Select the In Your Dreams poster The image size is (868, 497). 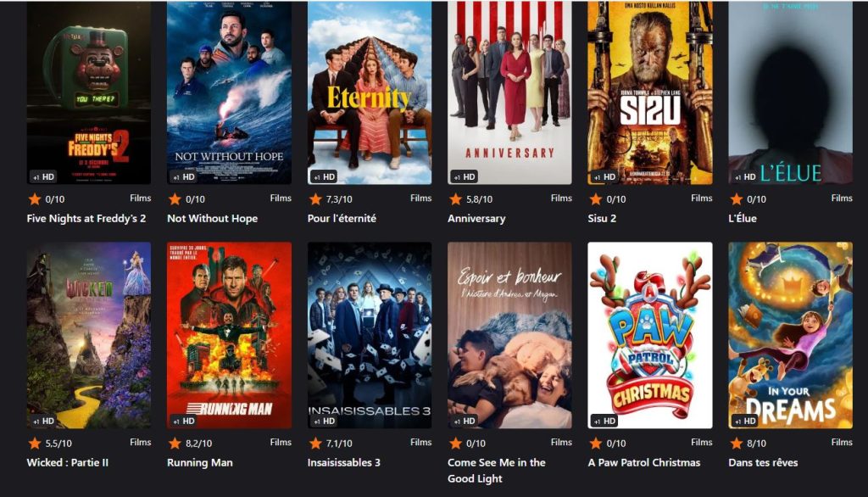click(x=791, y=335)
